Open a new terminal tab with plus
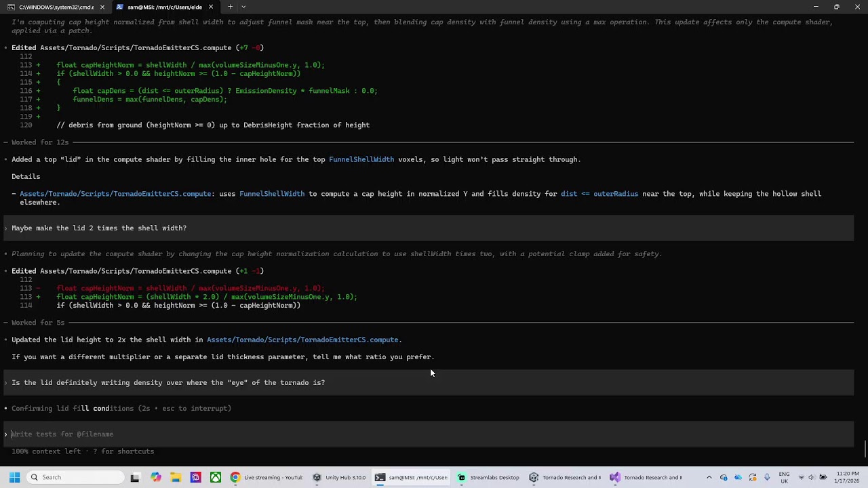Viewport: 868px width, 488px height. click(x=230, y=7)
